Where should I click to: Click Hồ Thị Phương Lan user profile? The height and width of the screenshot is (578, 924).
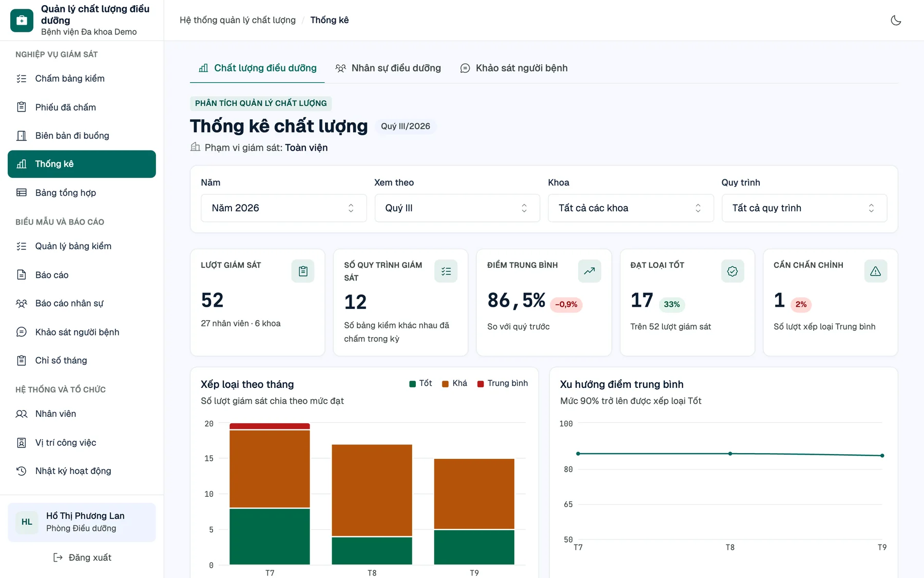pyautogui.click(x=82, y=522)
